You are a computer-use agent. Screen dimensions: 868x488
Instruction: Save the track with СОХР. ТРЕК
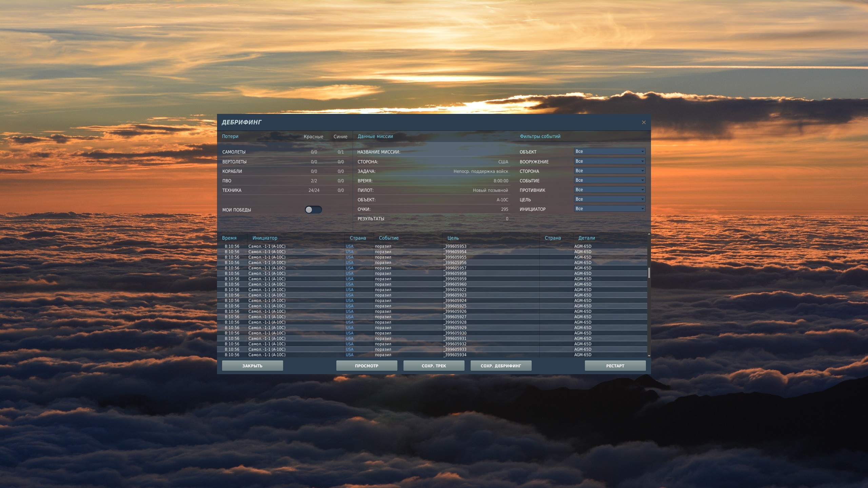[x=434, y=366]
